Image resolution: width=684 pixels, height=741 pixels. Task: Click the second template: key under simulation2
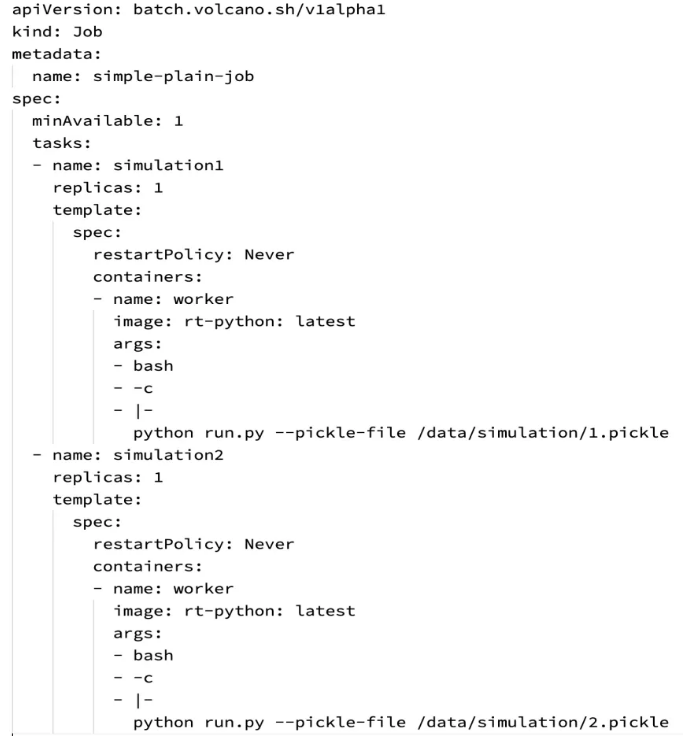[97, 500]
